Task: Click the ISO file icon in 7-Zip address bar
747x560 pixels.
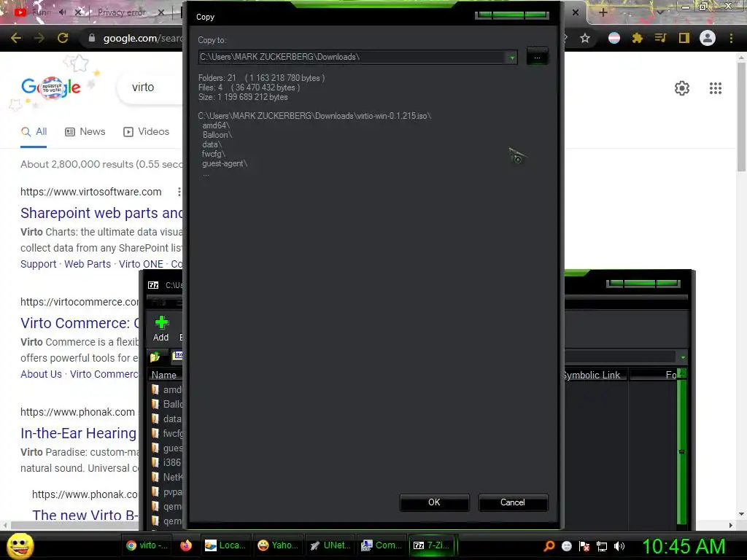Action: coord(178,355)
